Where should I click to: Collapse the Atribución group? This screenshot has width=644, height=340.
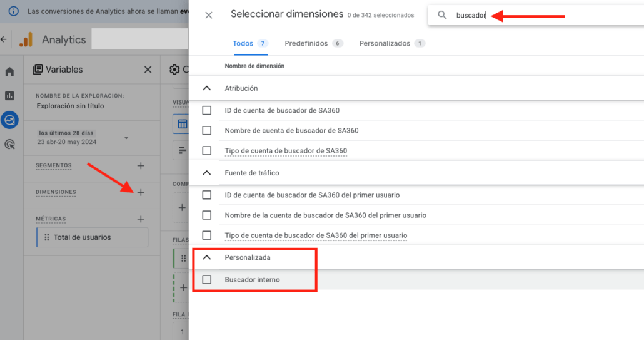click(x=206, y=88)
